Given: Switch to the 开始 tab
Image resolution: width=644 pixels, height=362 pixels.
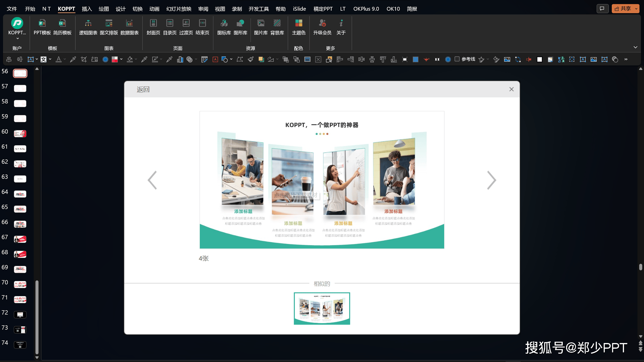Looking at the screenshot, I should [x=30, y=9].
